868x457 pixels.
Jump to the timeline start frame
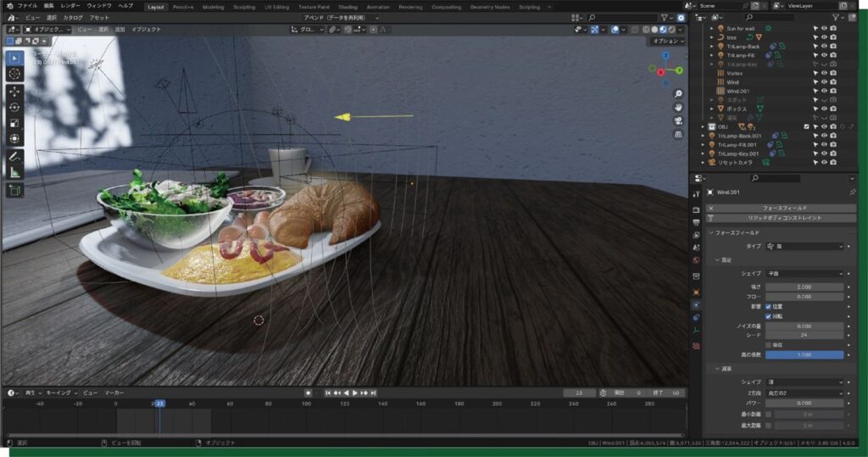[x=328, y=393]
